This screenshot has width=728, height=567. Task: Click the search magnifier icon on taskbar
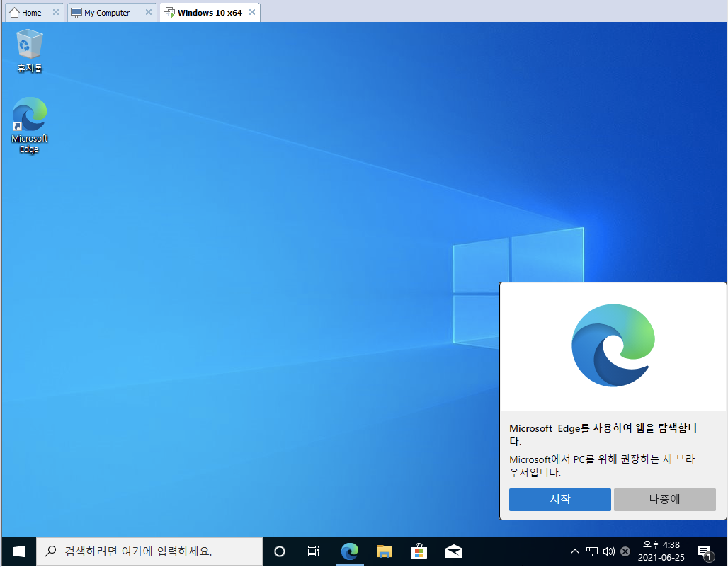(x=50, y=551)
